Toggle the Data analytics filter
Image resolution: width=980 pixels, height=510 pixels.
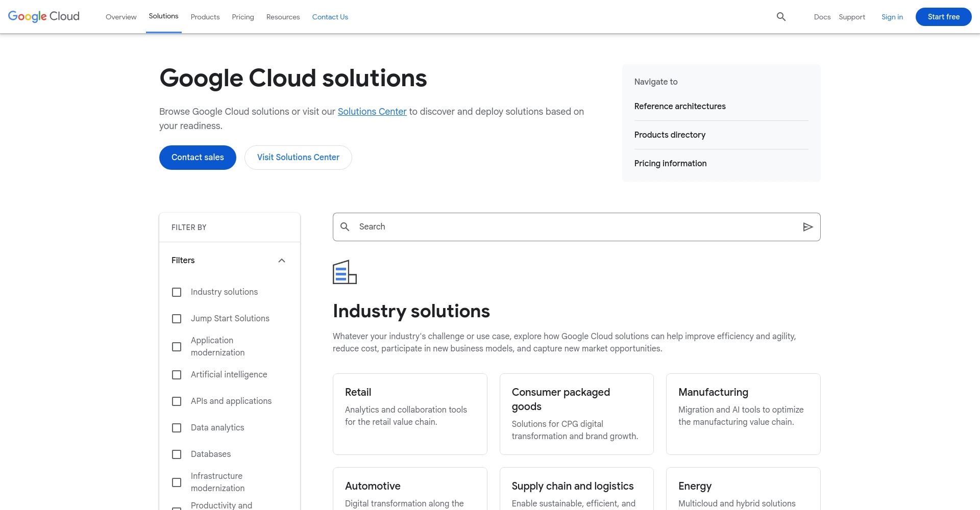[x=177, y=428]
